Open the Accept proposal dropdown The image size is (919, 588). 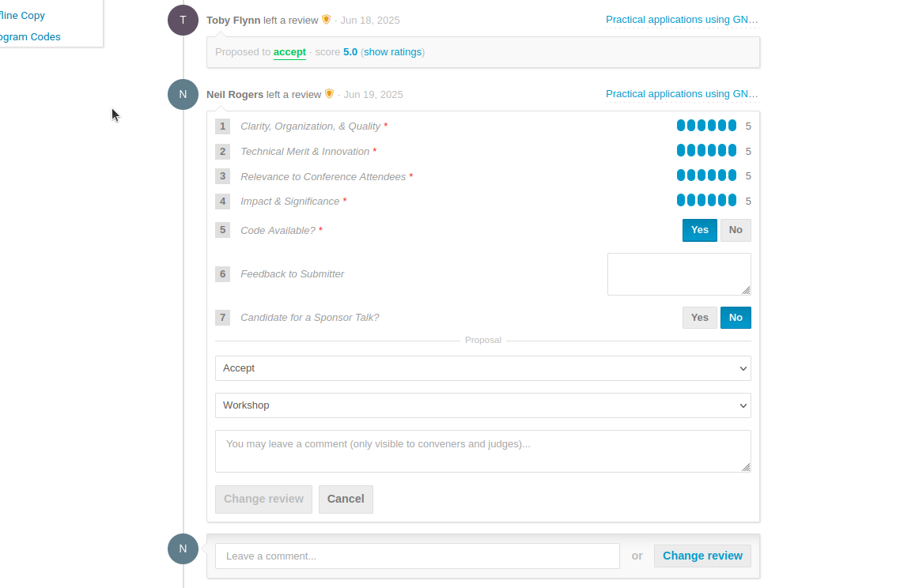tap(482, 368)
